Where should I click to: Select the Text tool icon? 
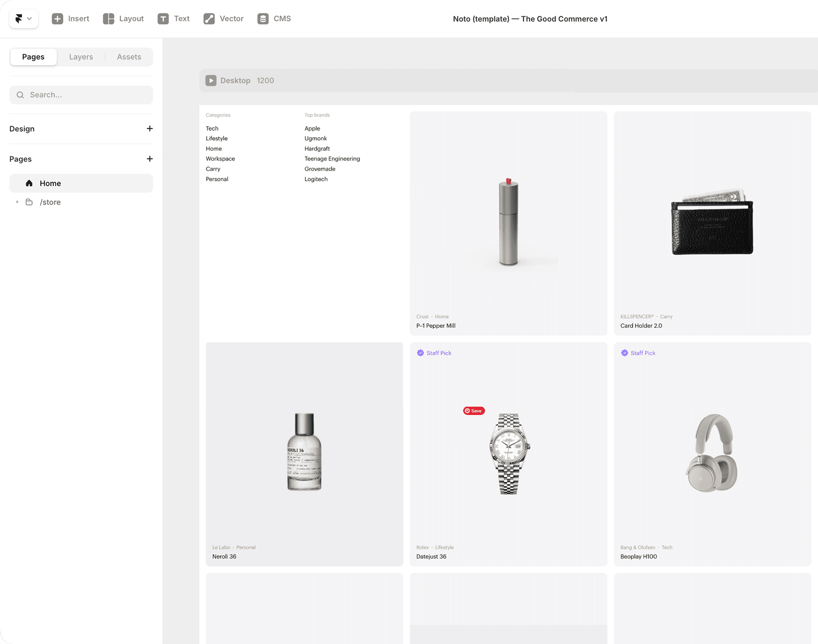(x=163, y=19)
